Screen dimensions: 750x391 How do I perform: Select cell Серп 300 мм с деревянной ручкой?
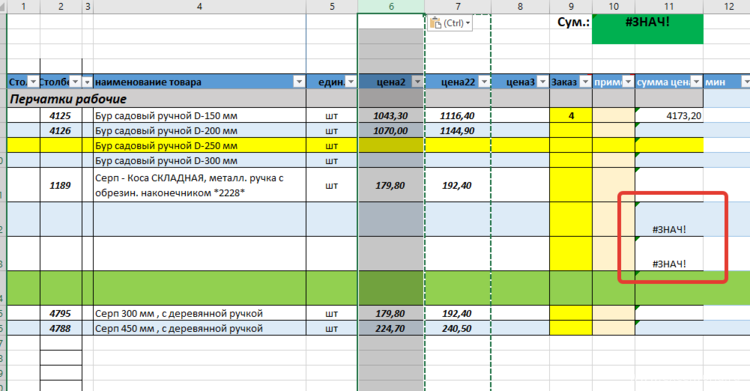[x=199, y=313]
